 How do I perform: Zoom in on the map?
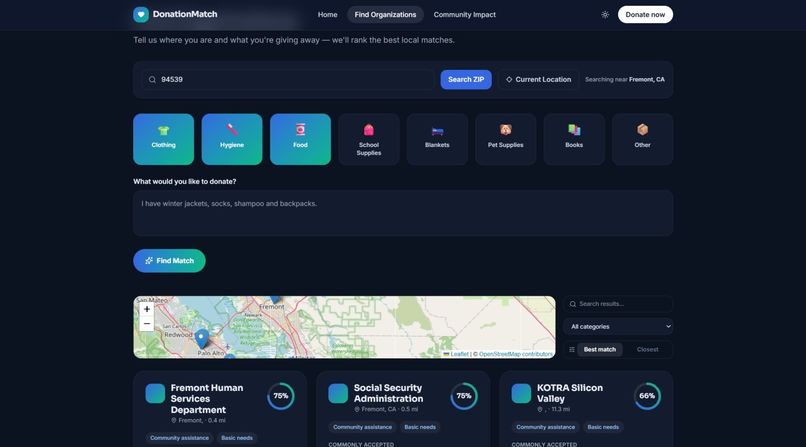pyautogui.click(x=146, y=309)
